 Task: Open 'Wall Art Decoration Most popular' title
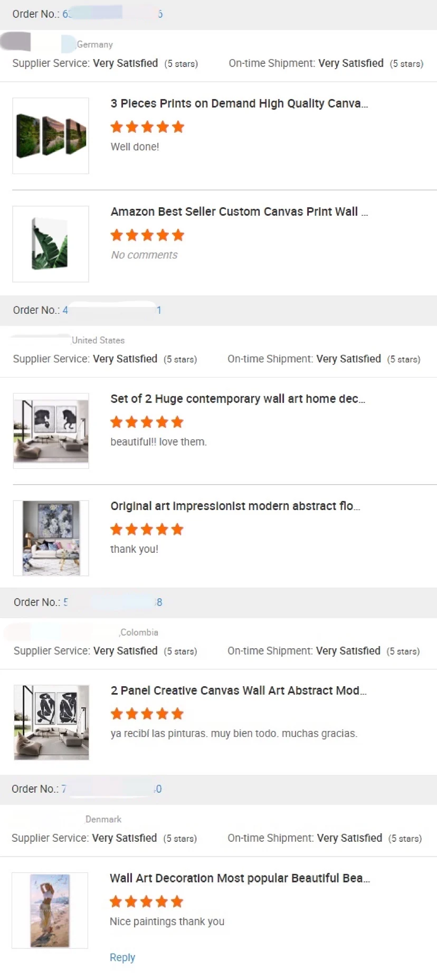240,878
